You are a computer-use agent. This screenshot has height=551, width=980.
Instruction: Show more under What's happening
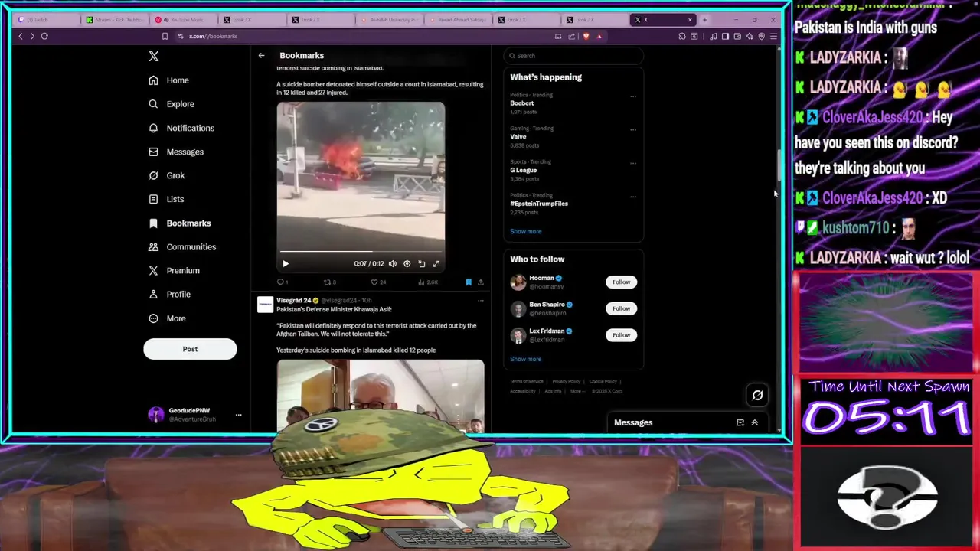(526, 231)
